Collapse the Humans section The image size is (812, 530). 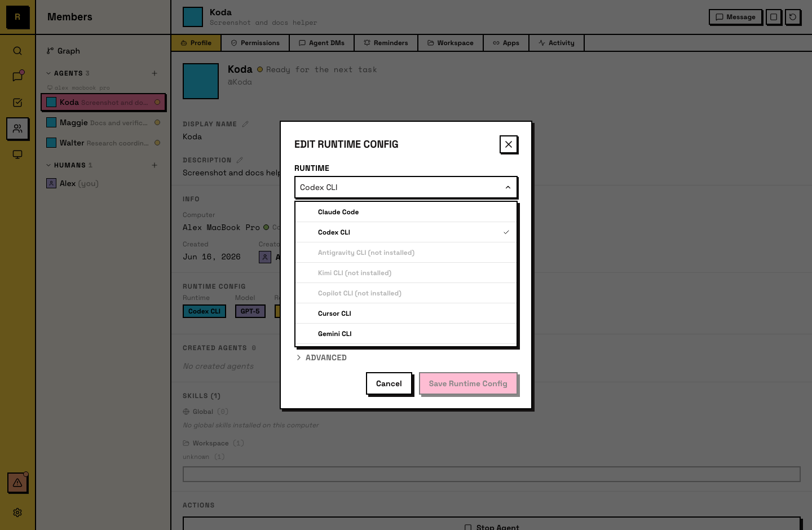coord(69,165)
